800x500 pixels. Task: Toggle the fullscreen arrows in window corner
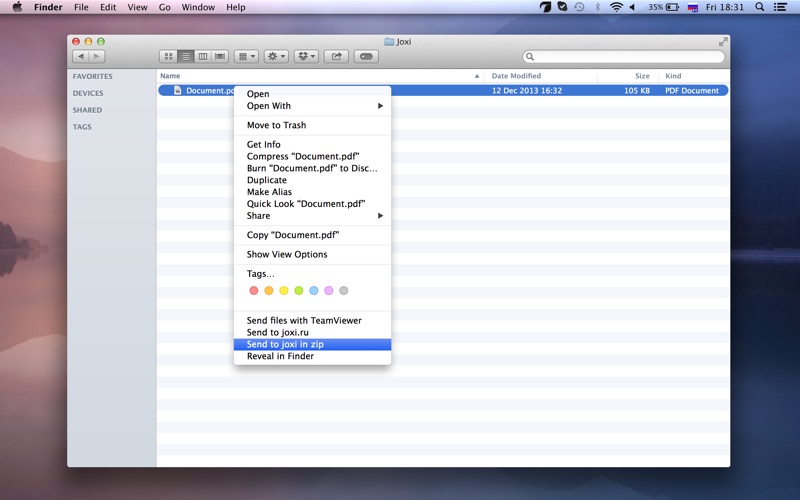pyautogui.click(x=722, y=42)
